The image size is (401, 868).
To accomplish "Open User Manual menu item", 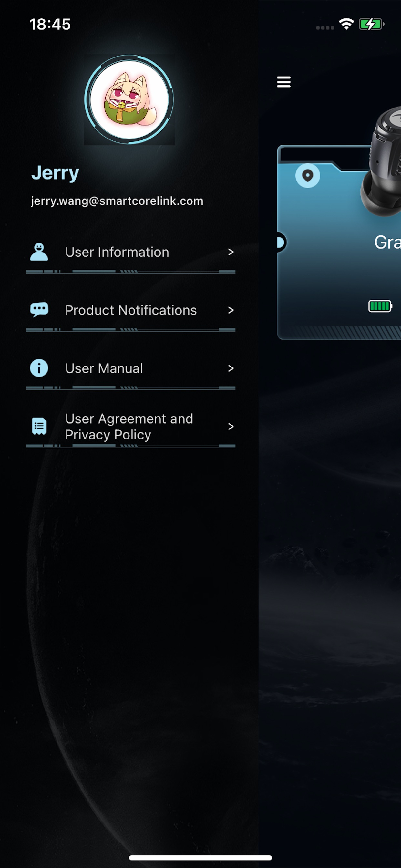I will click(130, 368).
